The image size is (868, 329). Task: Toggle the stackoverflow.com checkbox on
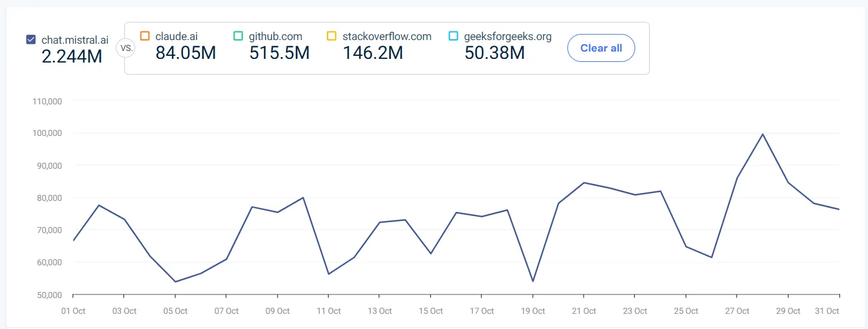[332, 36]
